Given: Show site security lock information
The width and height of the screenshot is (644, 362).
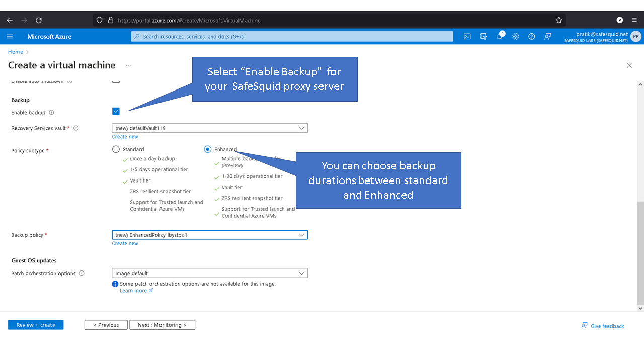Looking at the screenshot, I should [x=111, y=20].
